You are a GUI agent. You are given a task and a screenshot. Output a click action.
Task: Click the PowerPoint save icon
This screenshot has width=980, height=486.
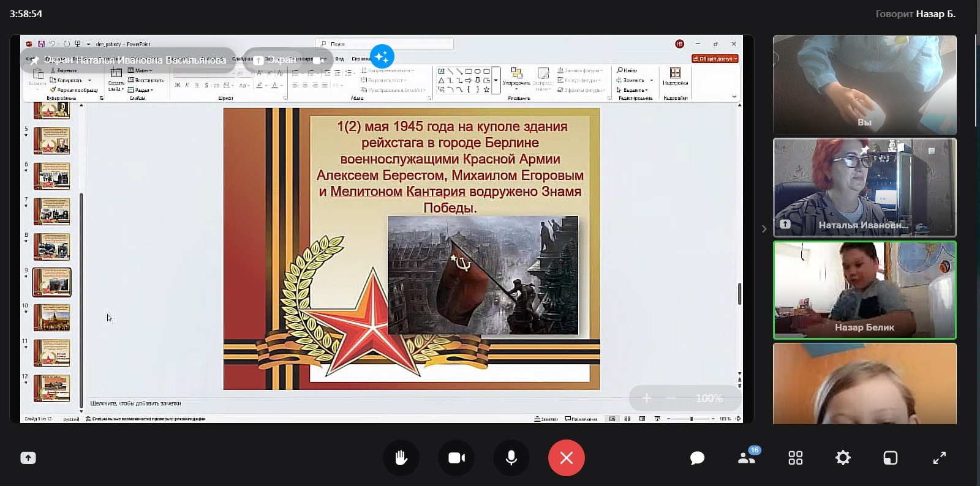(41, 44)
